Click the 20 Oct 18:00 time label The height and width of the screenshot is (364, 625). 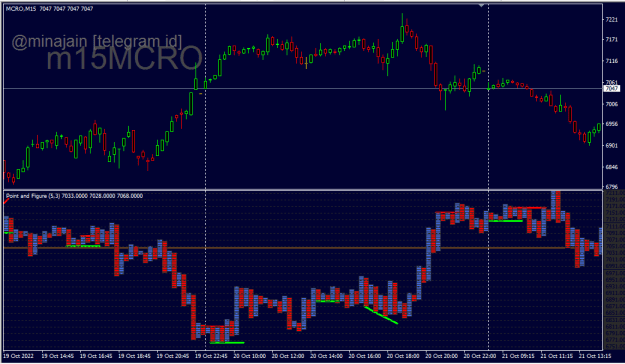(403, 356)
